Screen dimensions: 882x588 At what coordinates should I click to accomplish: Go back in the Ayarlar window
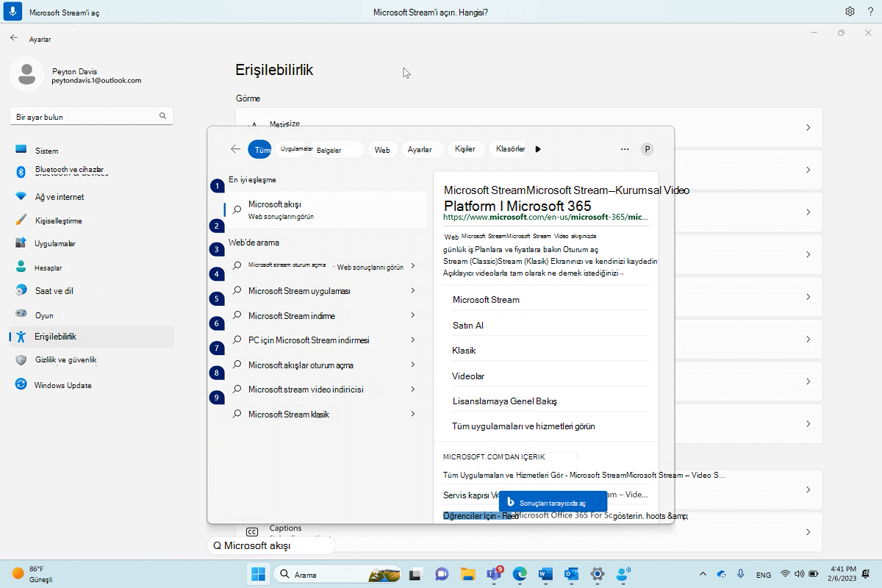point(13,37)
